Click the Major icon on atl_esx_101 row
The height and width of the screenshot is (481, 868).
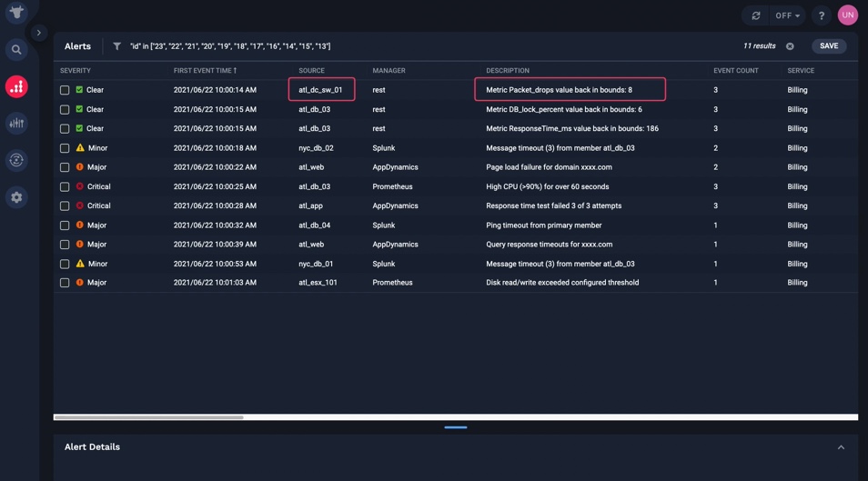pos(80,282)
